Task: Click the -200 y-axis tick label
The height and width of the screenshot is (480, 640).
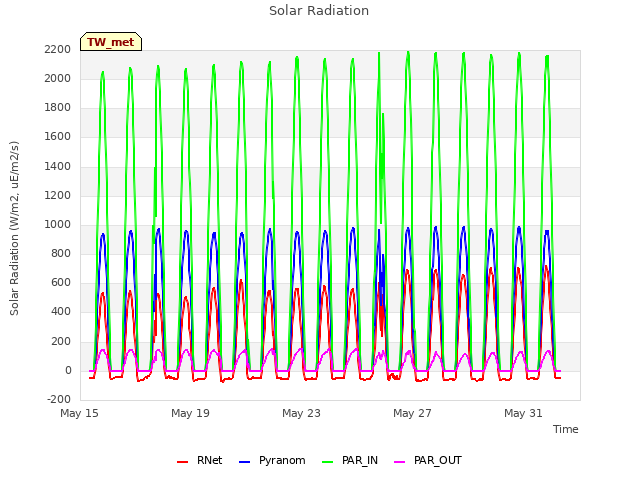Action: (x=59, y=400)
